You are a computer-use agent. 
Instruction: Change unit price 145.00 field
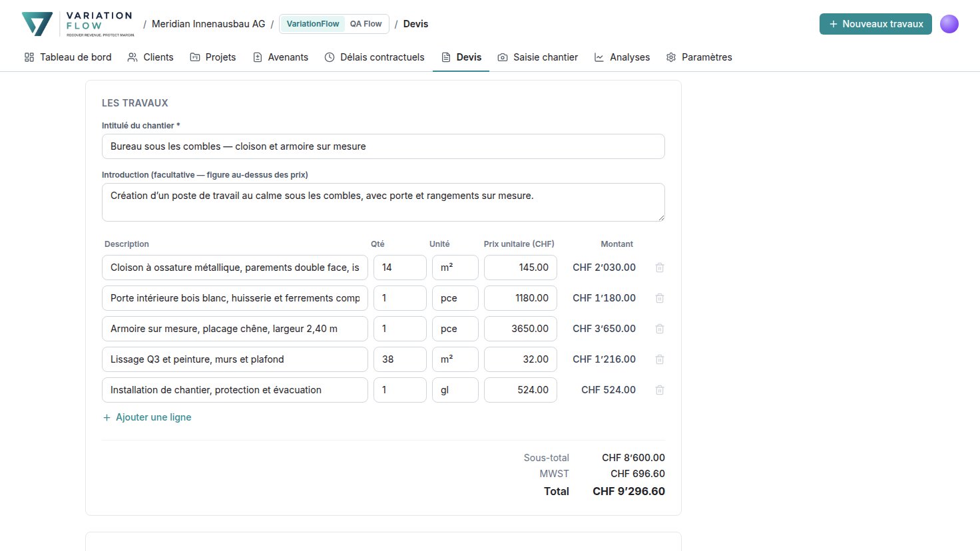coord(521,268)
